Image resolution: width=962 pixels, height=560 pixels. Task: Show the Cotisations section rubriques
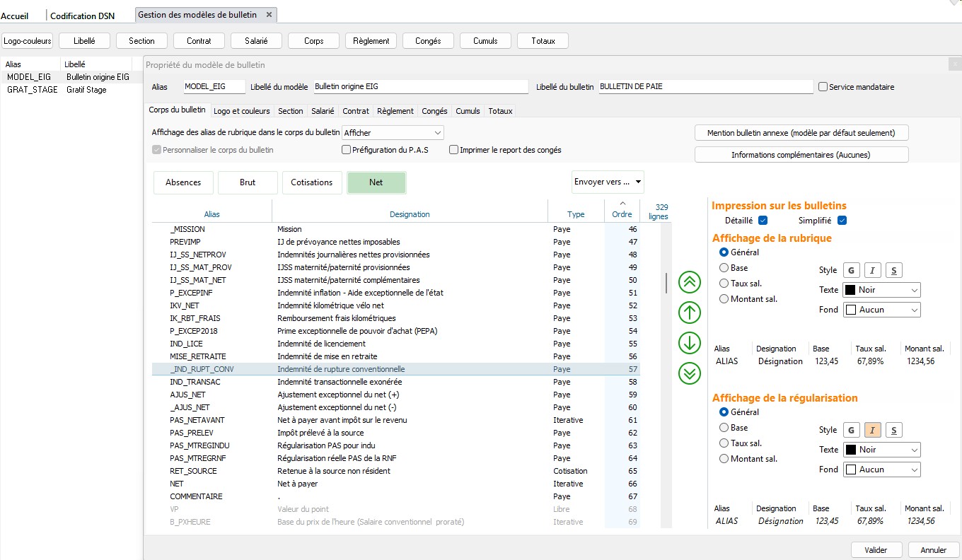[x=311, y=182]
